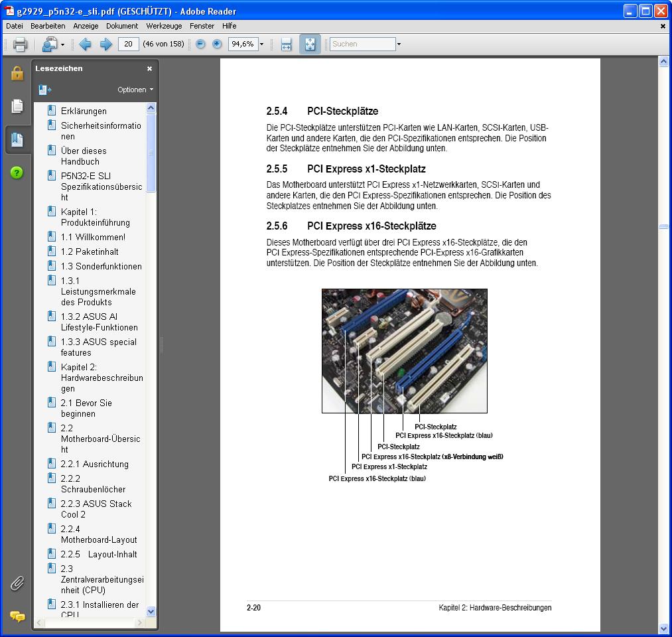Click the bookmark icon beside 2.2.1 Ausrichtung
Image resolution: width=672 pixels, height=637 pixels.
tap(52, 463)
